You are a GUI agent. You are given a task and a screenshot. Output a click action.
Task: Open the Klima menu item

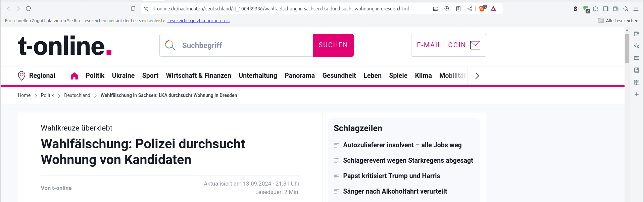[424, 76]
